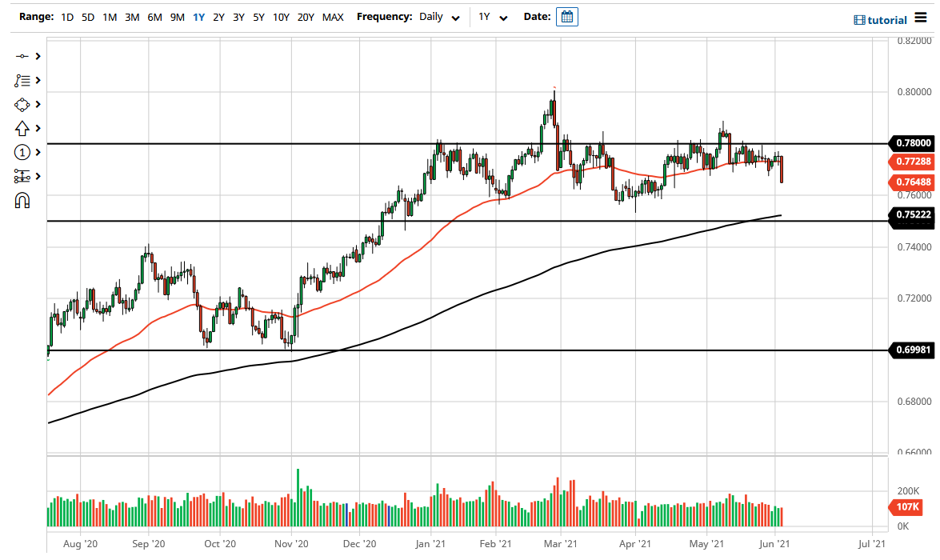Select the trend line drawing tool
The height and width of the screenshot is (560, 940).
tap(20, 56)
